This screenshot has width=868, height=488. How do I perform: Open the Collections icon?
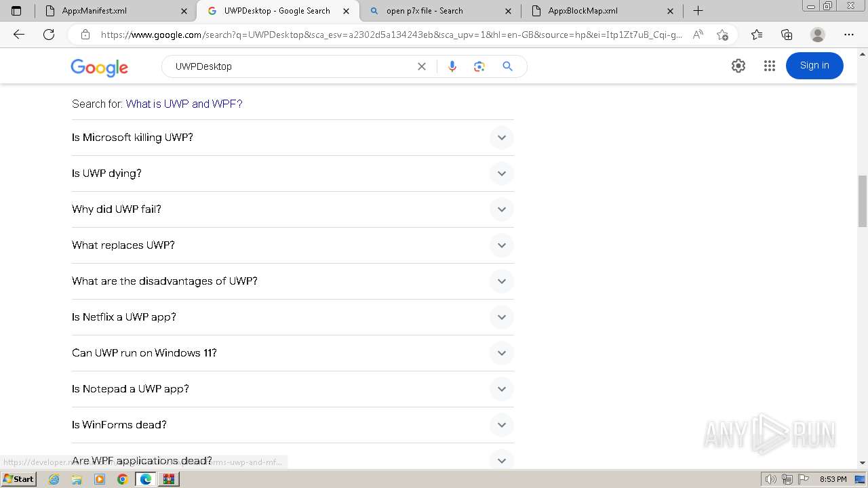coord(787,35)
